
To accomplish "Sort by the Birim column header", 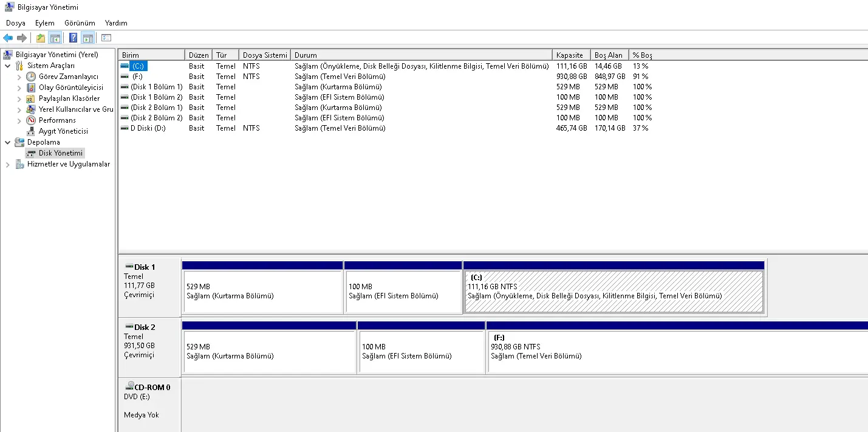I will (151, 55).
